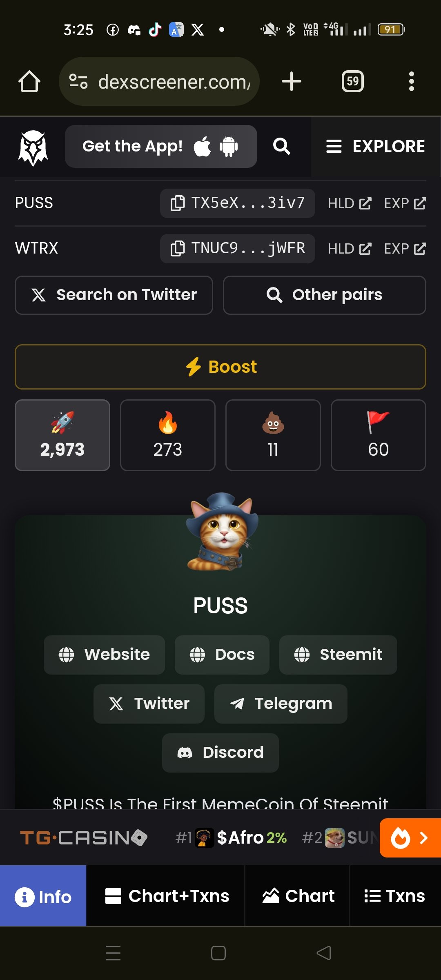Vote with the rocket reaction 2,973
The width and height of the screenshot is (441, 980).
[62, 435]
